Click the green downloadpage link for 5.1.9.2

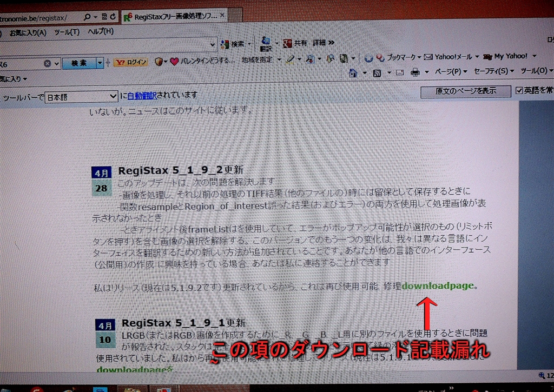pyautogui.click(x=438, y=285)
